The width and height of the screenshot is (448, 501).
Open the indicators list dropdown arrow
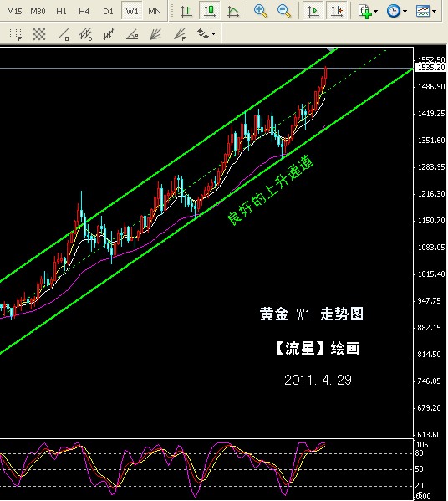tap(376, 11)
